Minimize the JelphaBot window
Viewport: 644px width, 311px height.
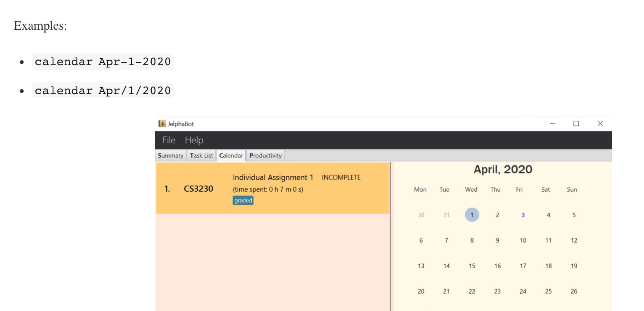(x=553, y=123)
